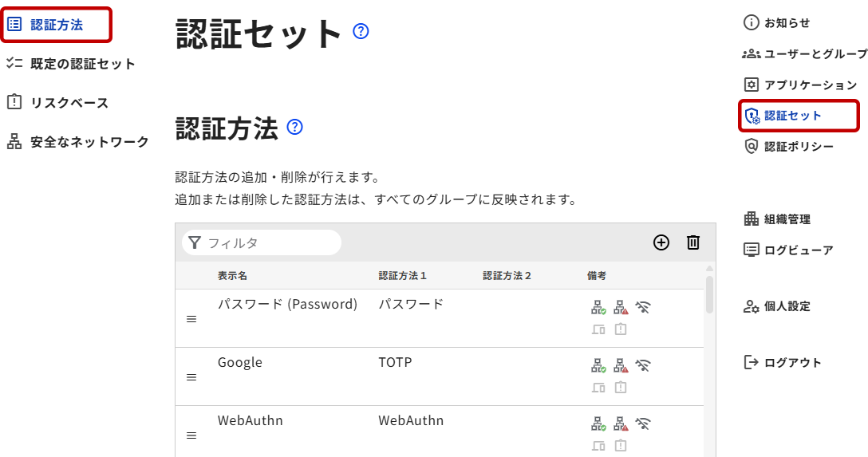Click ログアウト to sign out

tap(791, 363)
